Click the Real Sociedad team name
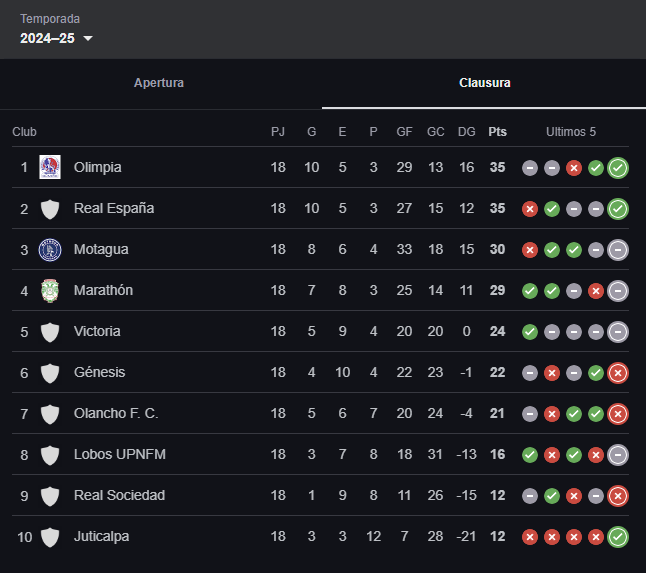 pos(119,495)
